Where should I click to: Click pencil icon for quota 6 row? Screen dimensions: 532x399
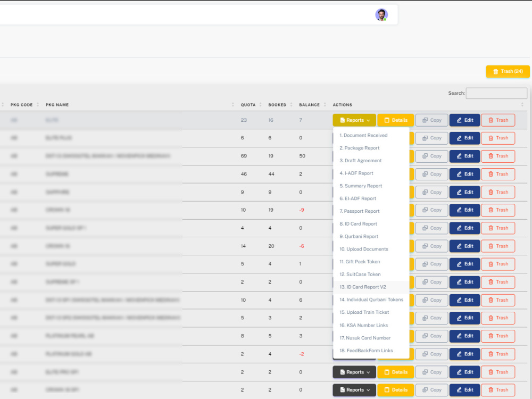click(459, 138)
